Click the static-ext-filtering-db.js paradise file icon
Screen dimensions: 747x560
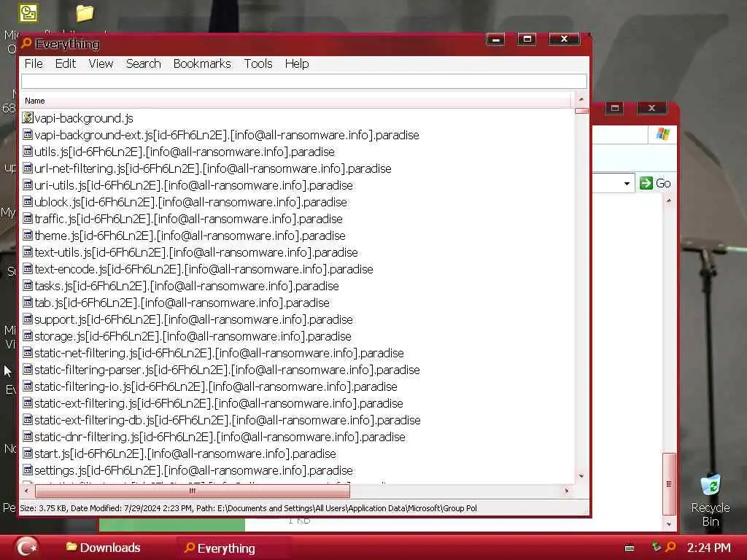[x=28, y=420]
